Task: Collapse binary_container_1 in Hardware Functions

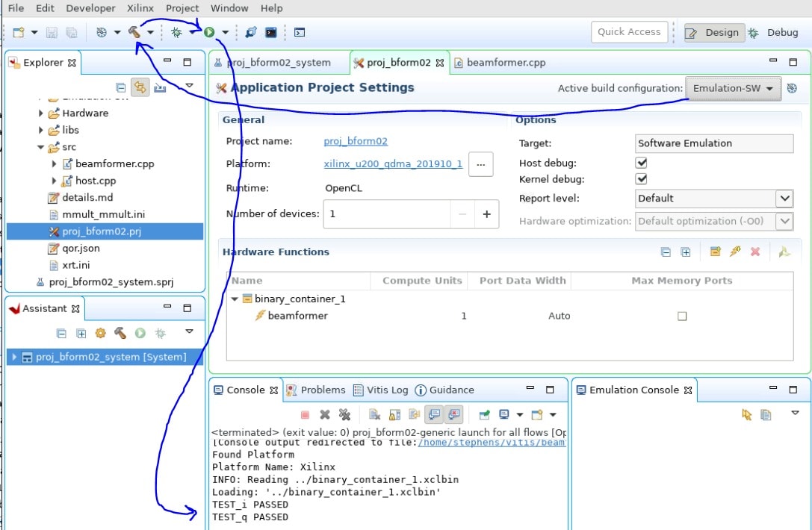Action: [235, 299]
